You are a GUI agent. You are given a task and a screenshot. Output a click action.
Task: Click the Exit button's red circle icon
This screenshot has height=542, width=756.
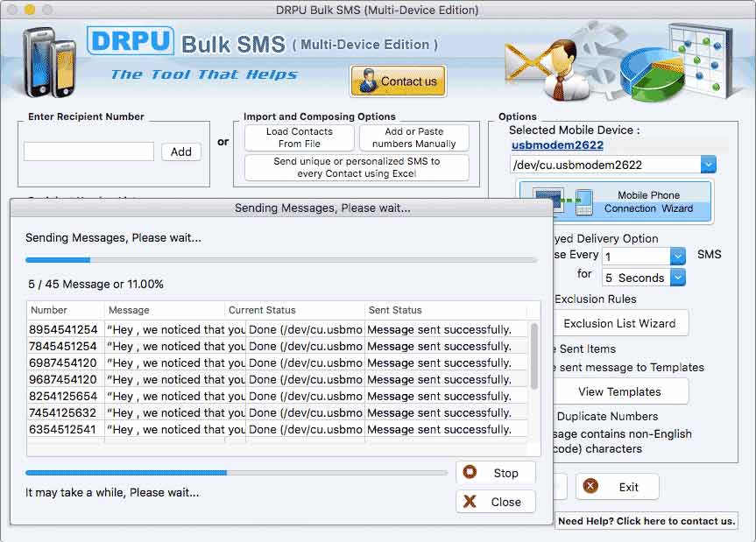tap(589, 486)
